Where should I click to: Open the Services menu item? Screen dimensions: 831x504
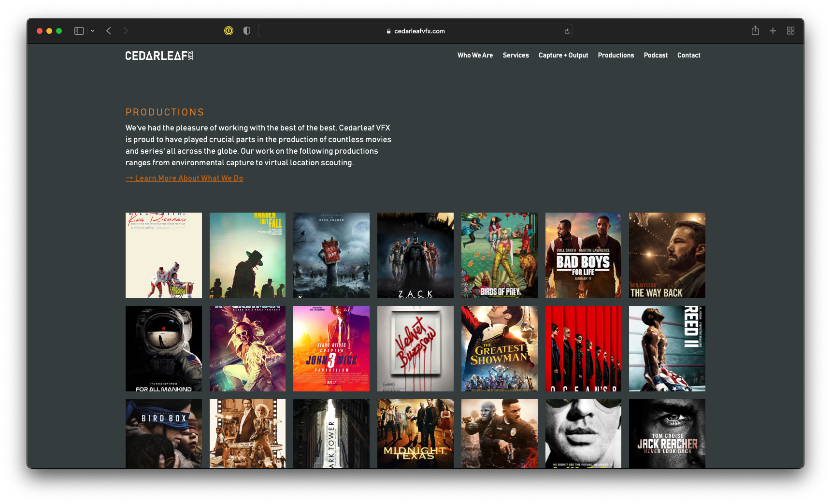coord(516,55)
